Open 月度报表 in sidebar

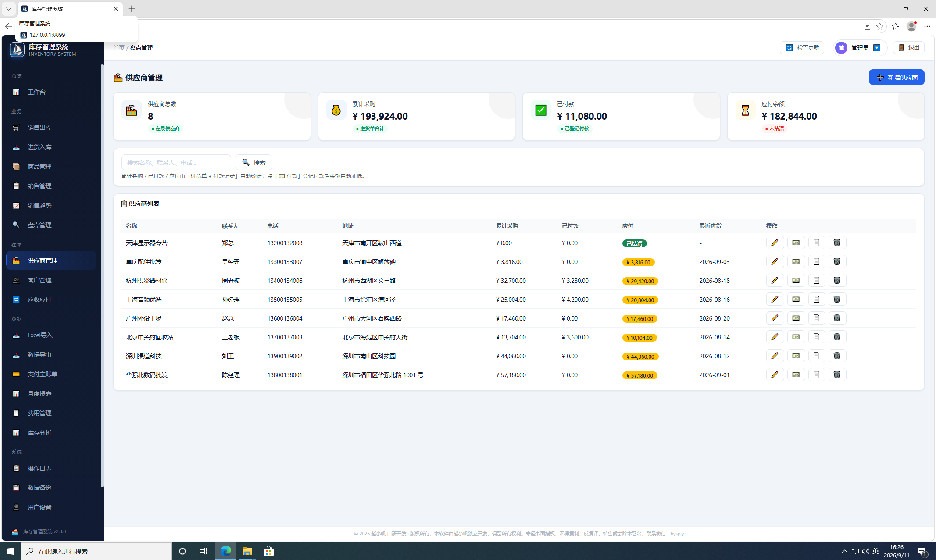coord(51,394)
